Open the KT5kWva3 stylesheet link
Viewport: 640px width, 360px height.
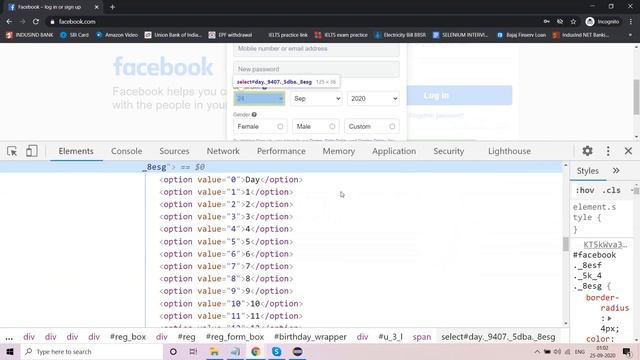click(605, 244)
